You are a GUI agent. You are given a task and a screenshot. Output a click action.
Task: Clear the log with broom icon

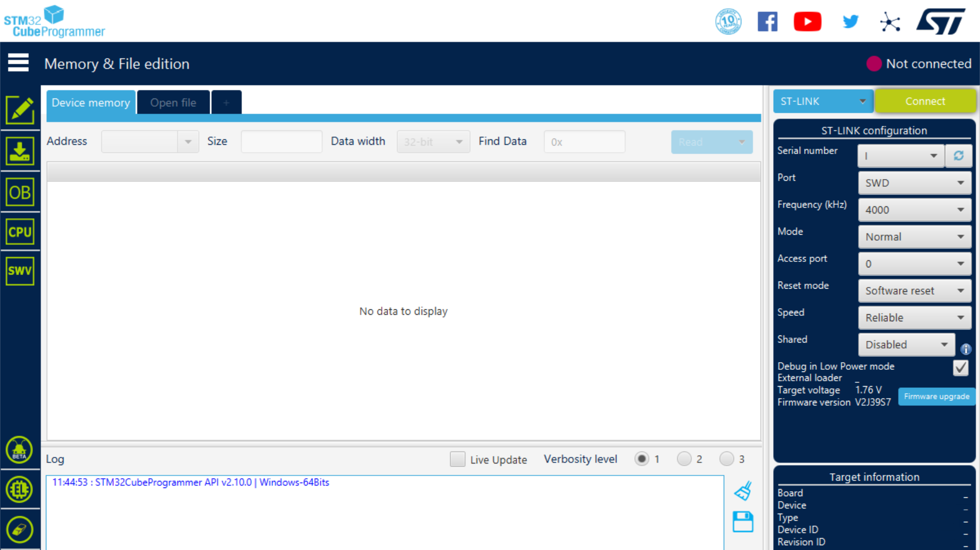point(743,491)
